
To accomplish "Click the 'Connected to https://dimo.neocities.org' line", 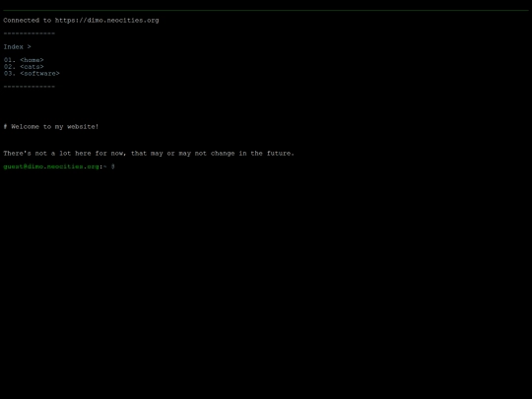I will pos(81,21).
